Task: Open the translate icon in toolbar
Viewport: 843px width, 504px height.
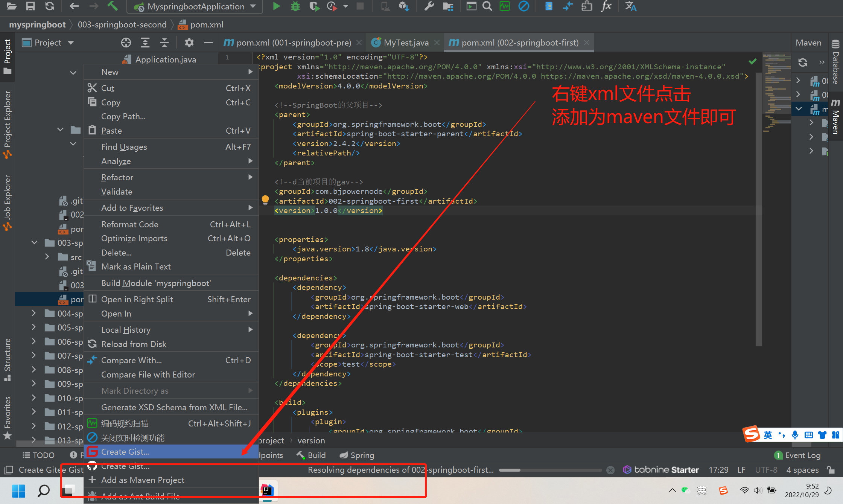Action: click(630, 6)
